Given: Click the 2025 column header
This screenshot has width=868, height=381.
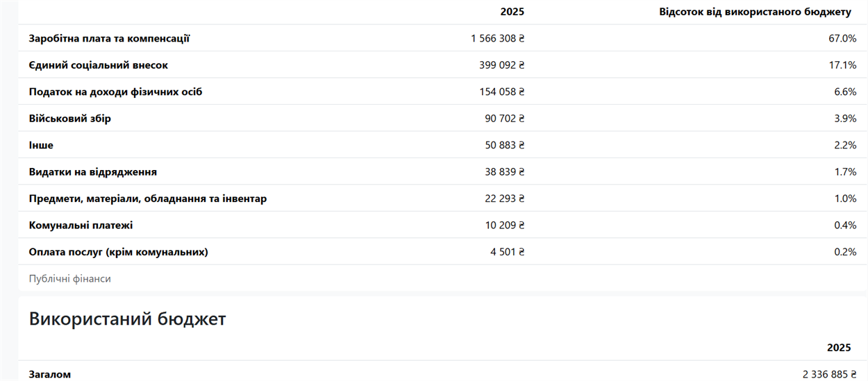Looking at the screenshot, I should click(512, 12).
